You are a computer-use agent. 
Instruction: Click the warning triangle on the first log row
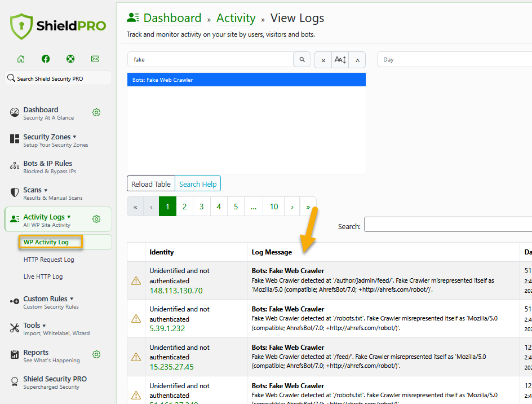click(135, 280)
